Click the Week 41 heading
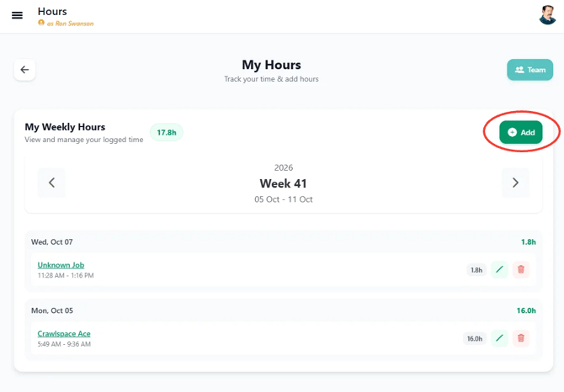This screenshot has width=564, height=392. [284, 183]
